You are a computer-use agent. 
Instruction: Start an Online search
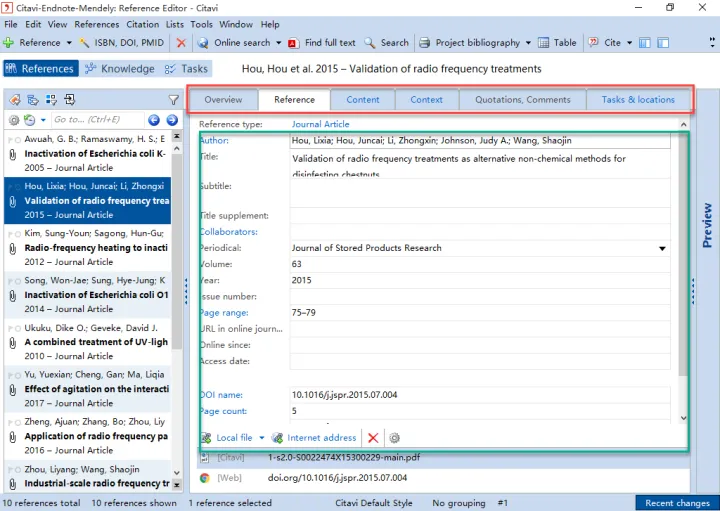pos(234,43)
